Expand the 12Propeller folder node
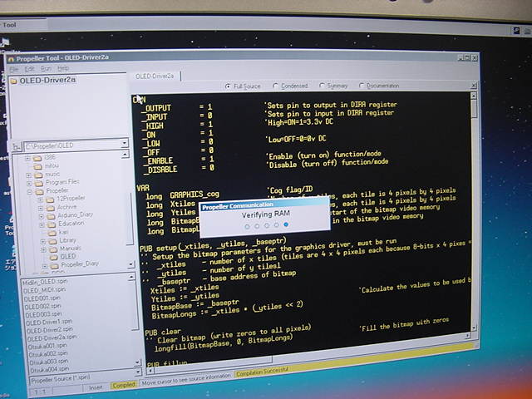Screen dimensions: 532x399 coord(41,199)
